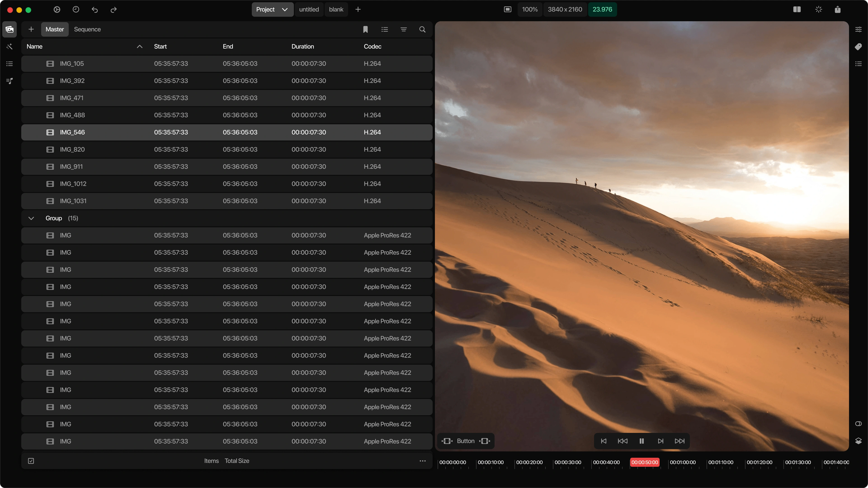Jump to 00:01:10:00 on timeline

[721, 462]
